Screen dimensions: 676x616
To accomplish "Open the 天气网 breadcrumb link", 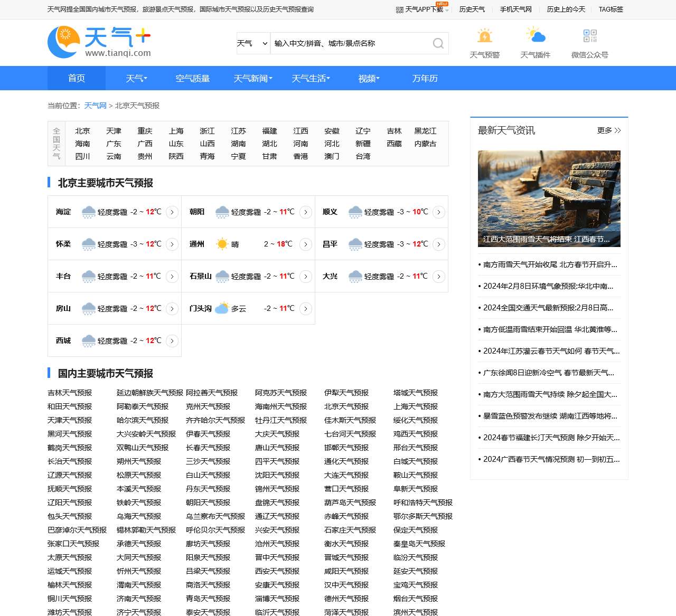I will (x=95, y=106).
